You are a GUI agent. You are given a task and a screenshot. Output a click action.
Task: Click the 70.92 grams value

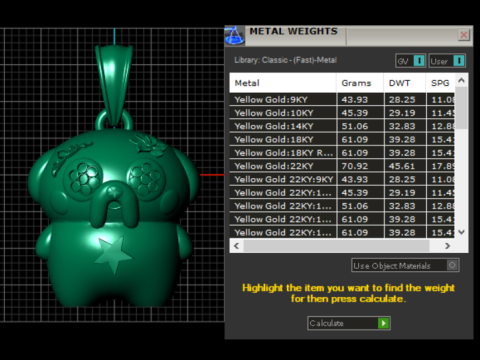click(355, 166)
